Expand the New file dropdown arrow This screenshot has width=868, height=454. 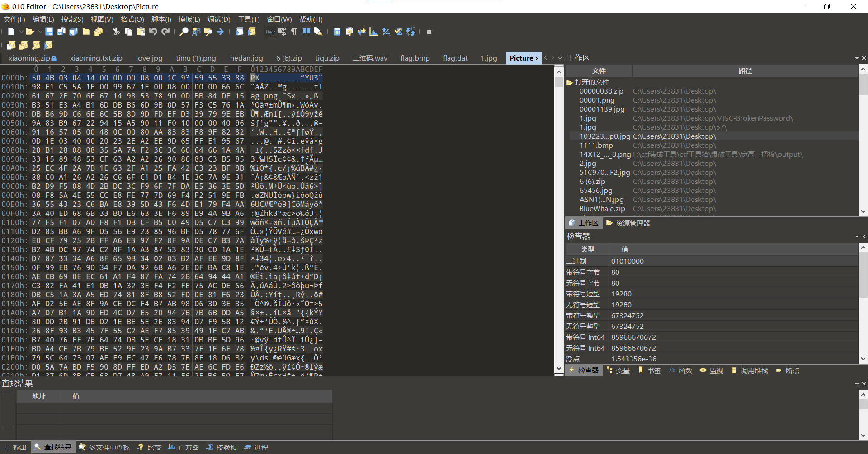[21, 32]
